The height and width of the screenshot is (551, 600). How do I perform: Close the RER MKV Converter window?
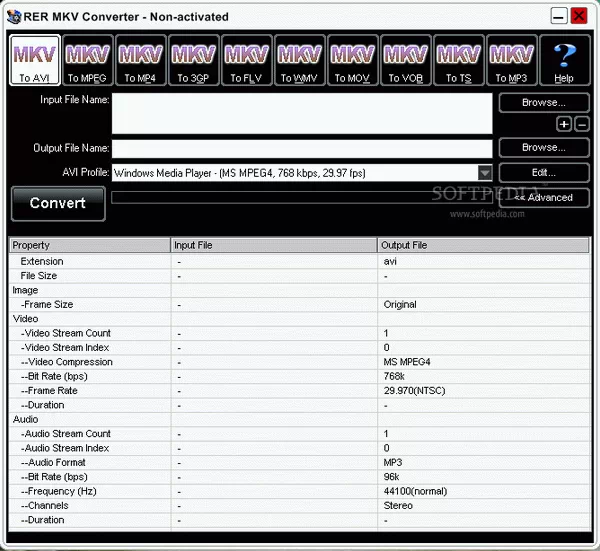click(579, 16)
